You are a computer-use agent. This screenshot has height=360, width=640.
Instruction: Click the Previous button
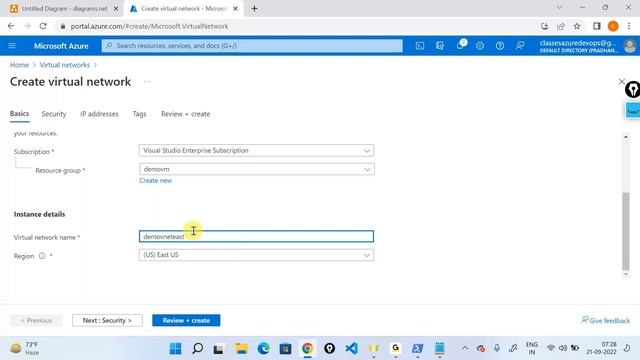coord(36,320)
